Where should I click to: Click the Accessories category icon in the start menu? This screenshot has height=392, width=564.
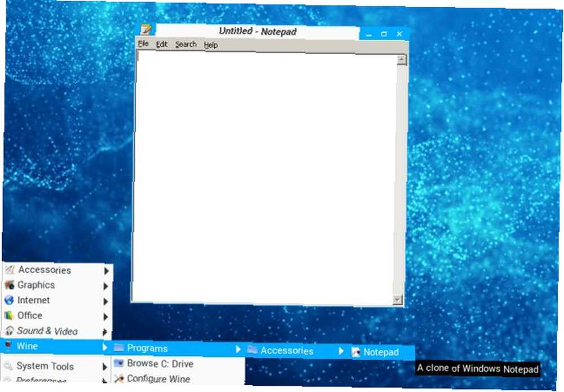[10, 270]
